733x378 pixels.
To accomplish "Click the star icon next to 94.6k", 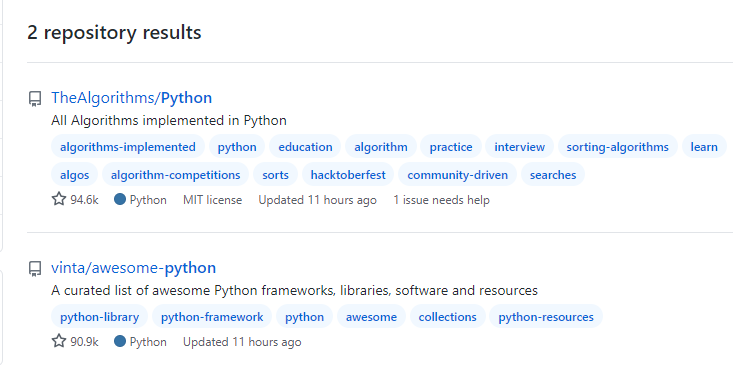I will 58,200.
